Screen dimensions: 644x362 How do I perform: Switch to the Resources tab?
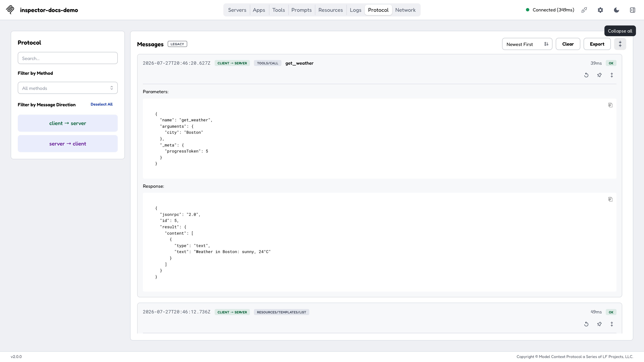point(331,10)
